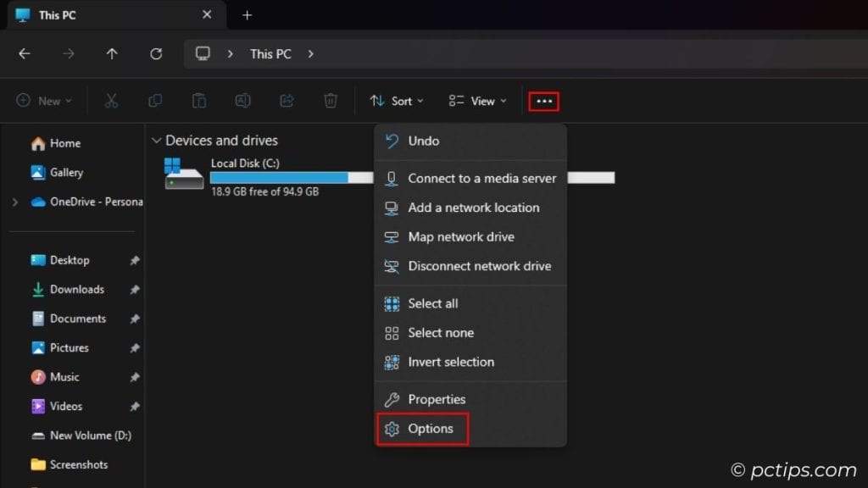Select the Rename icon in the toolbar
868x488 pixels.
(243, 101)
